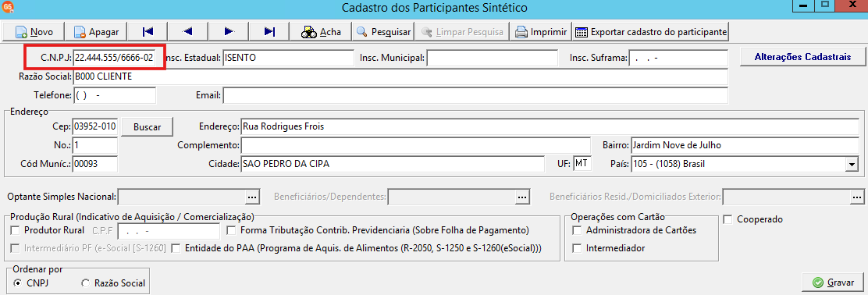
Task: Open Pesquisar search button
Action: [383, 31]
